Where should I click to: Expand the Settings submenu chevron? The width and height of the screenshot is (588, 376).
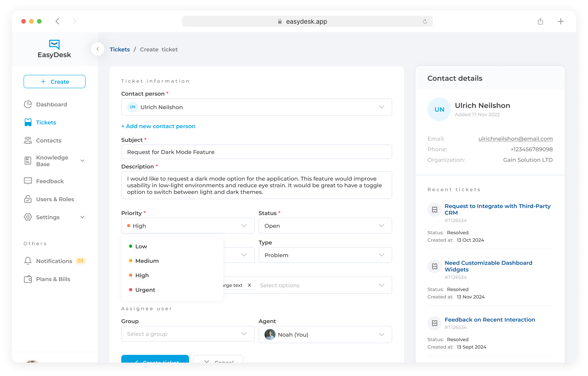tap(82, 217)
